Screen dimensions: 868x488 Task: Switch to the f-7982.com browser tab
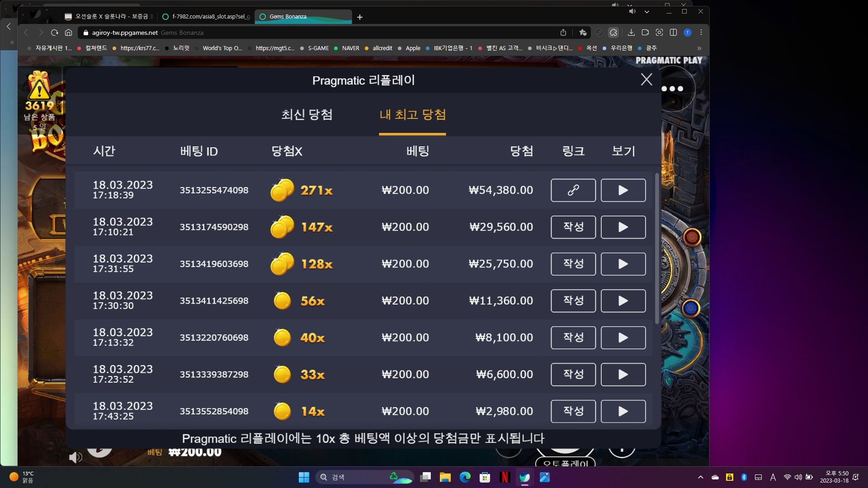[x=206, y=17]
